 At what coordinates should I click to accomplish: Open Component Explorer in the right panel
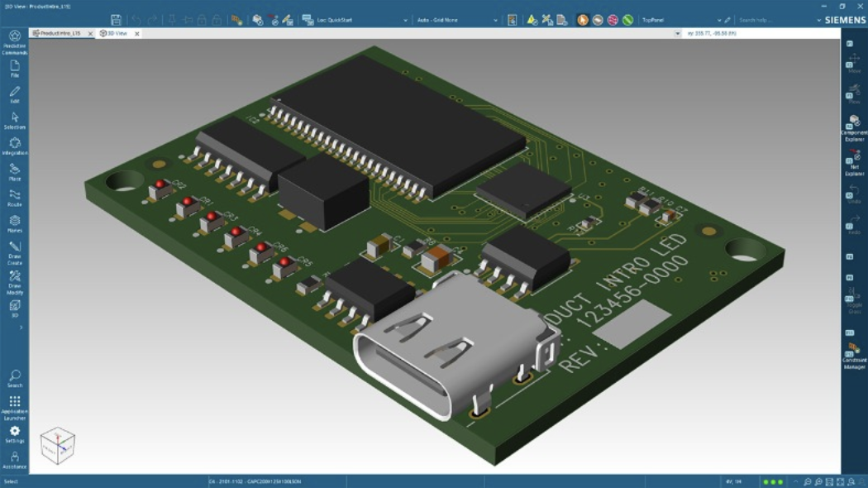(854, 127)
